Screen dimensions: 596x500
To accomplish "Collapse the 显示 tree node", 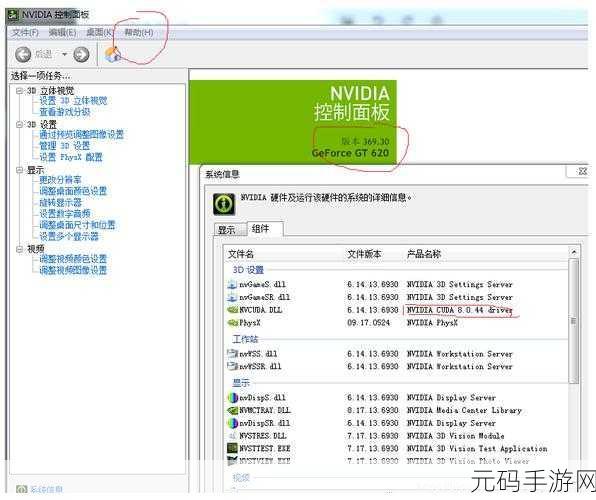I will pos(19,170).
